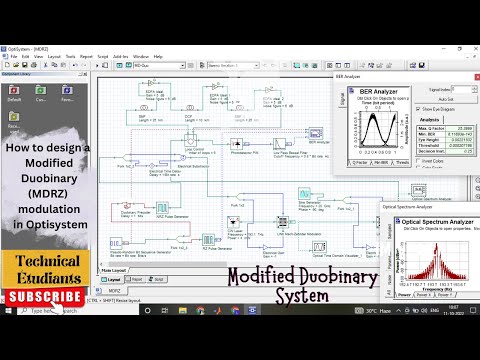Click the New document toolbar icon
Viewport: 480px width, 360px height.
[x=7, y=65]
